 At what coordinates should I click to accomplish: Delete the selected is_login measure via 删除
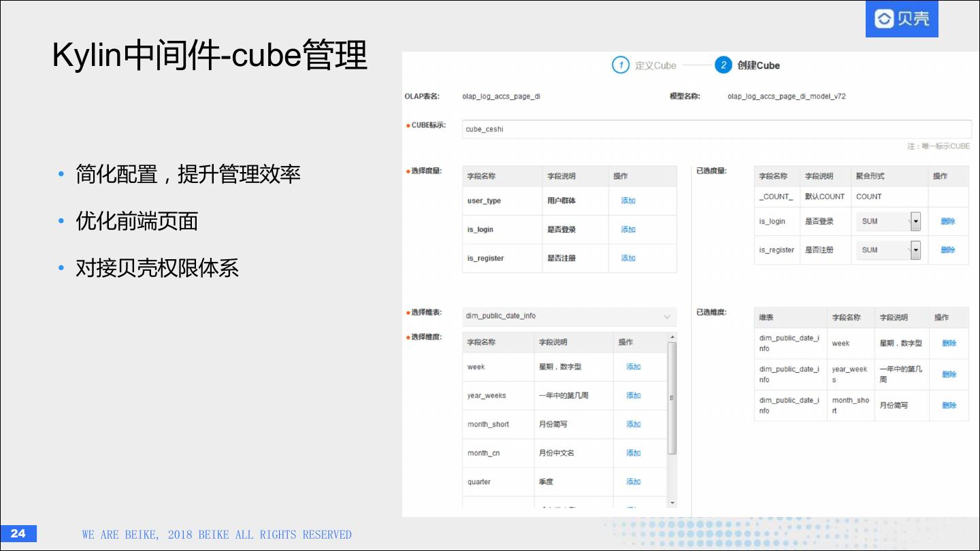coord(948,221)
